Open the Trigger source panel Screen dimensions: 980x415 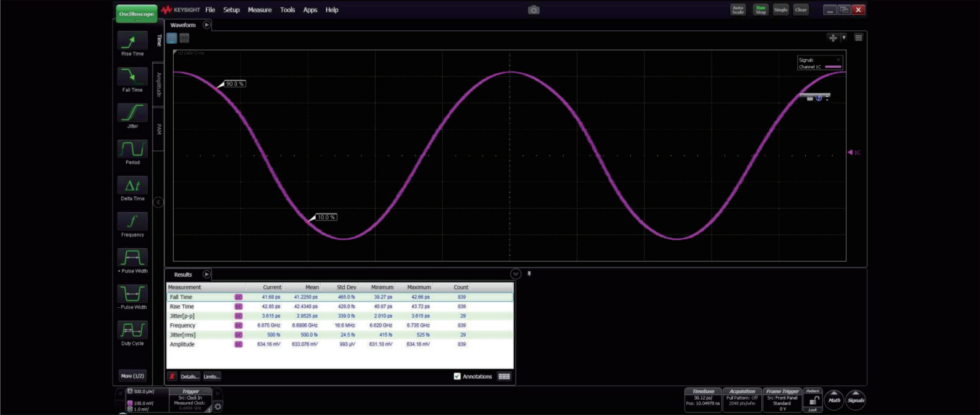[x=190, y=400]
